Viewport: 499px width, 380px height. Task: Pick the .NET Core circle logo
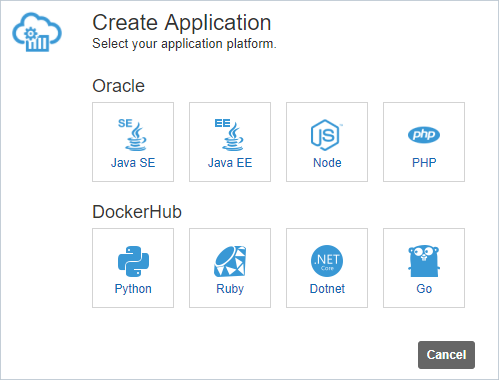[327, 261]
